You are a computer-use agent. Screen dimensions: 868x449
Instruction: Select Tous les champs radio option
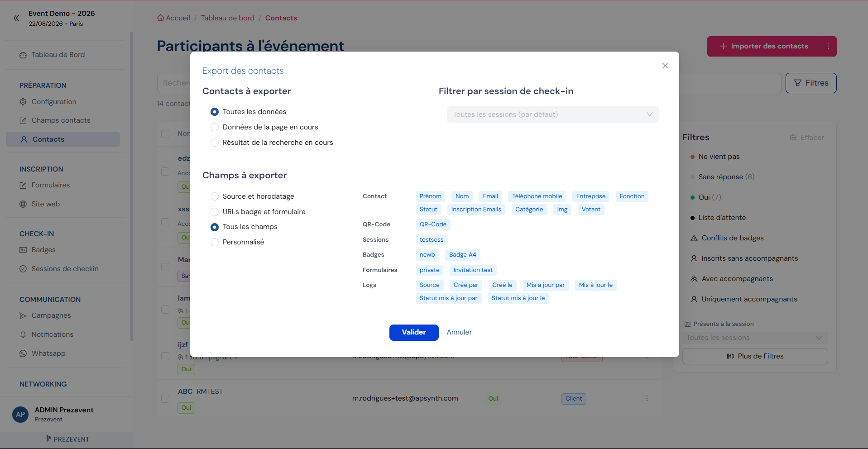[x=215, y=227]
